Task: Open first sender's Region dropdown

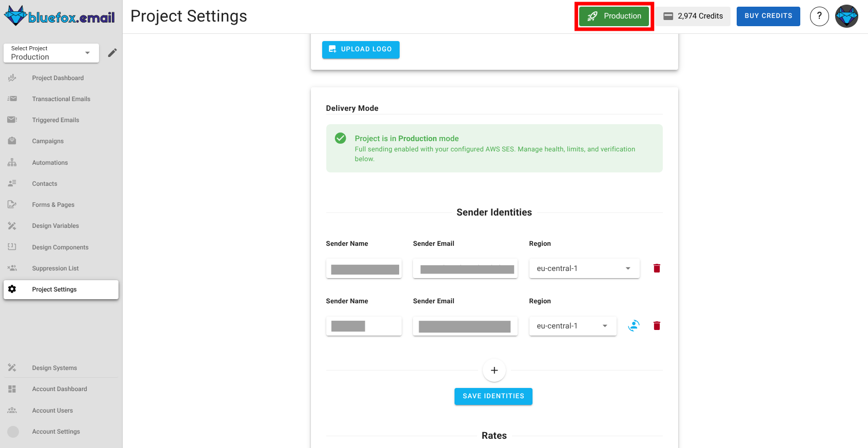Action: point(584,268)
